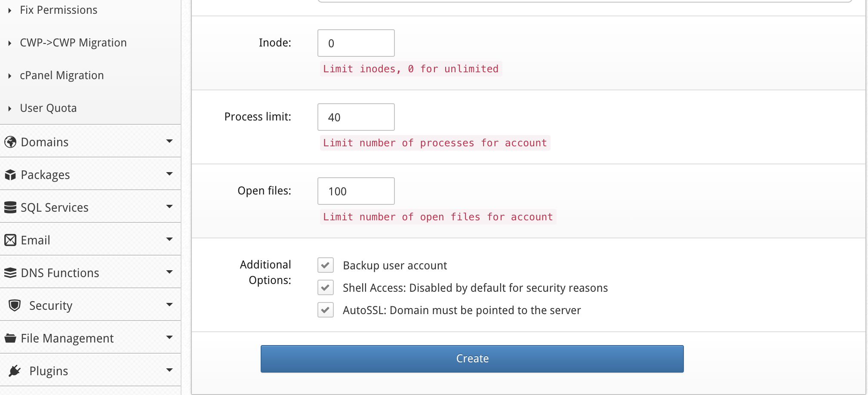Open the cPanel Migration link
The height and width of the screenshot is (395, 868).
point(62,76)
